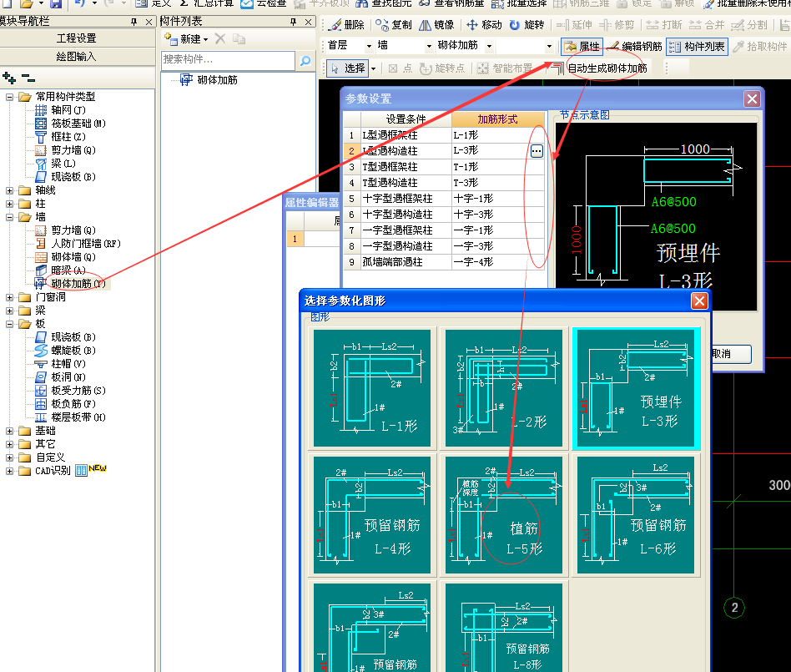Click the 镜像 (mirror) tool icon
The width and height of the screenshot is (791, 672).
point(437,25)
